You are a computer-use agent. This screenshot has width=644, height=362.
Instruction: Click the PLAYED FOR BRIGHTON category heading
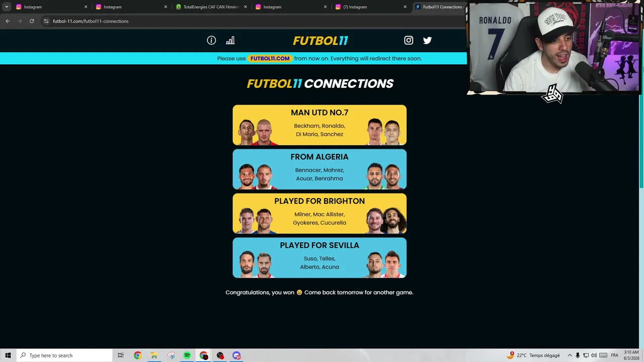coord(319,201)
